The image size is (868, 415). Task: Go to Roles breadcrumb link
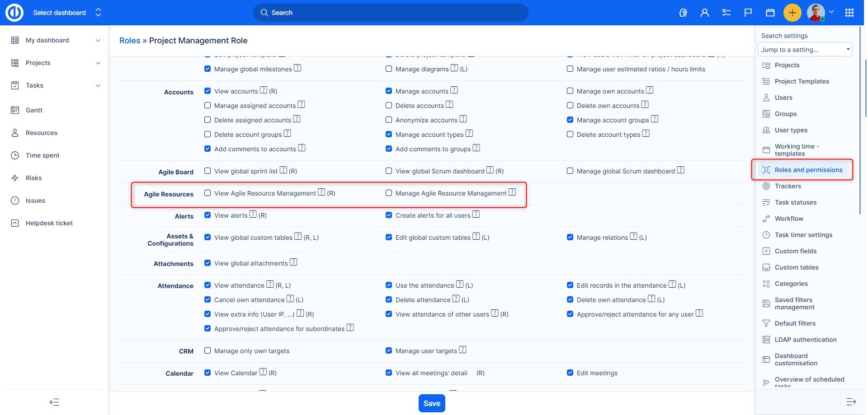point(130,41)
